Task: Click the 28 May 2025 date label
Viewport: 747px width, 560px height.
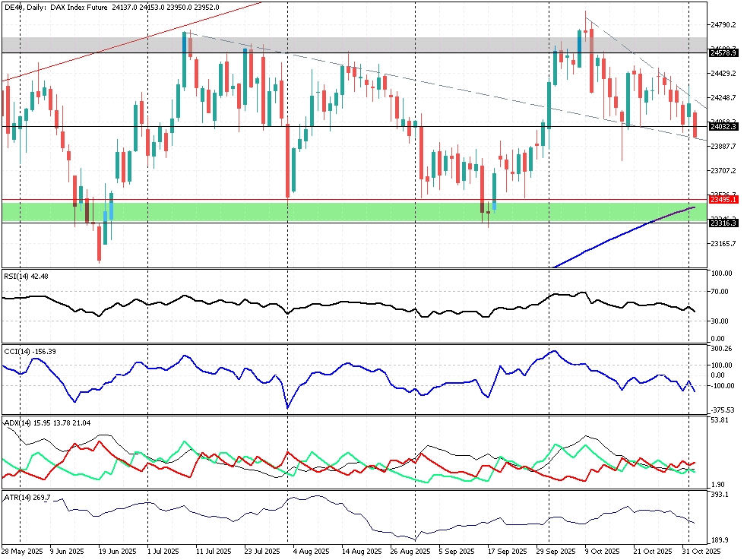Action: click(x=21, y=551)
